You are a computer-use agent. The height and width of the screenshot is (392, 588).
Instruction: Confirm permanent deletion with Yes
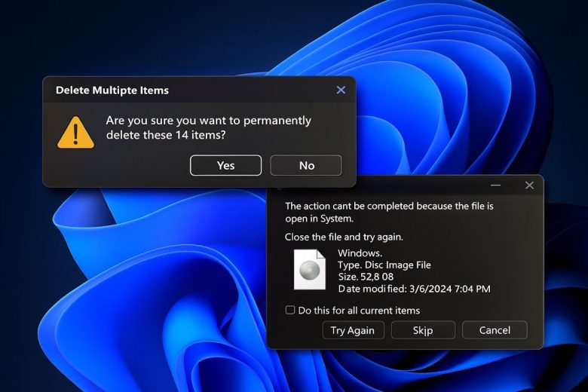pos(225,165)
